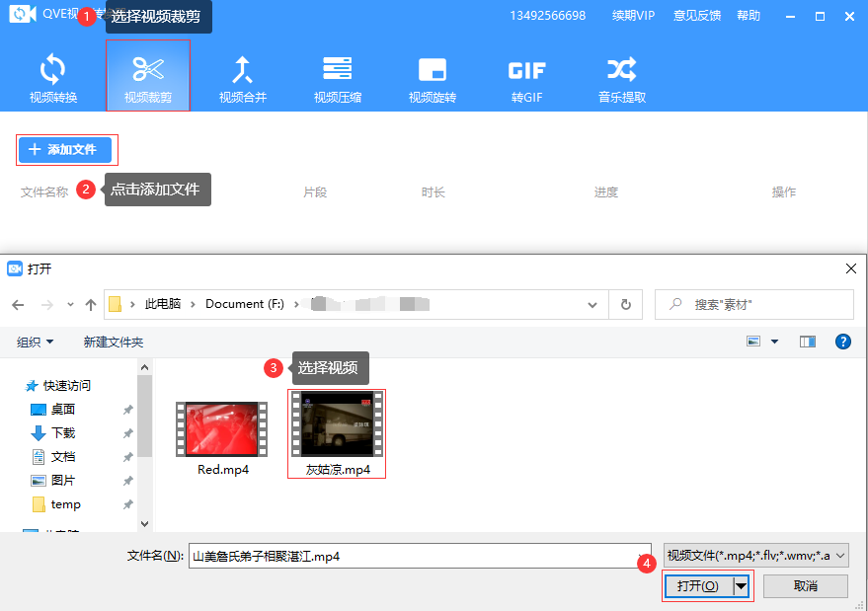This screenshot has height=611, width=868.
Task: Open the 视频合并 merge tool
Action: pyautogui.click(x=243, y=78)
